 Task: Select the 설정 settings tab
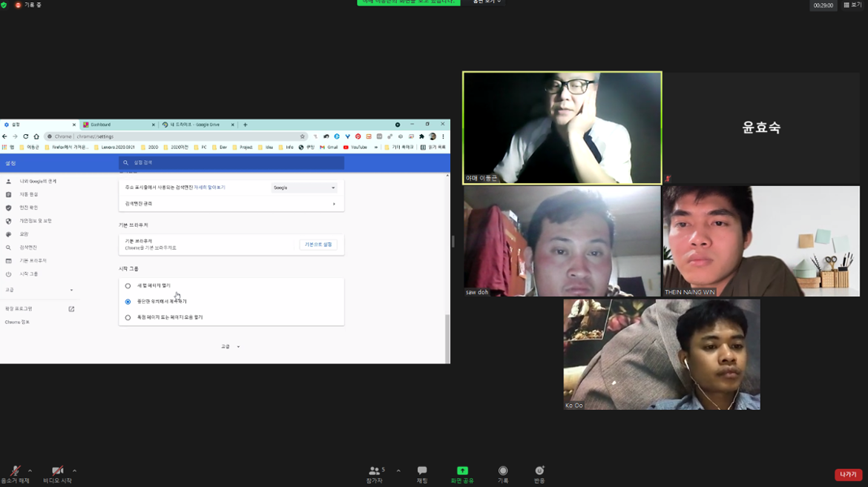(x=39, y=125)
